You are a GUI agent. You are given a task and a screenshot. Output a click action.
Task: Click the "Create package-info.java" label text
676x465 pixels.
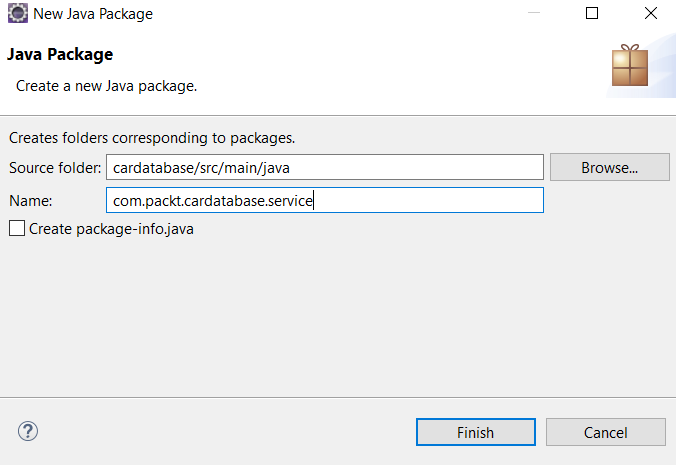tap(111, 229)
